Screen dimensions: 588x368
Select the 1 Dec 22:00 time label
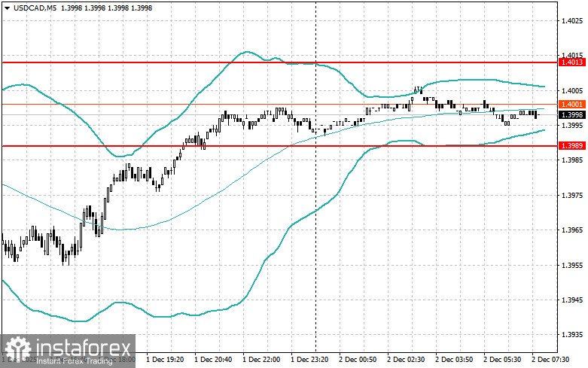261,360
